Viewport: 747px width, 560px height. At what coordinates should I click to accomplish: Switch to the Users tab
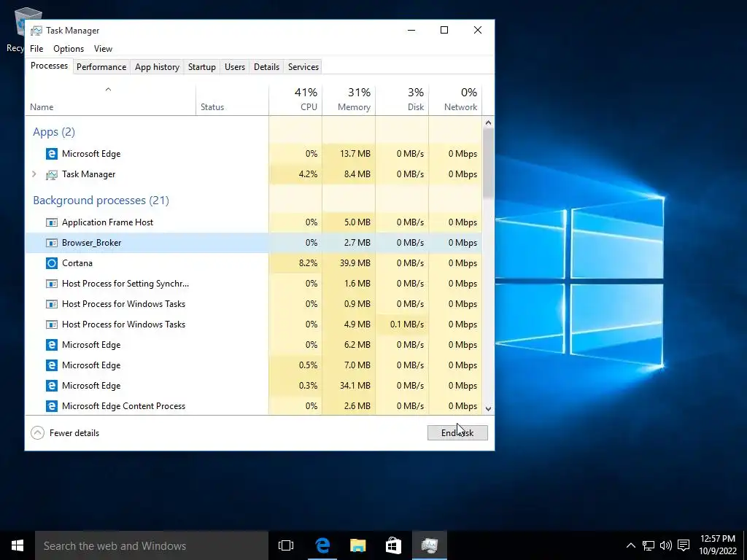(x=235, y=67)
